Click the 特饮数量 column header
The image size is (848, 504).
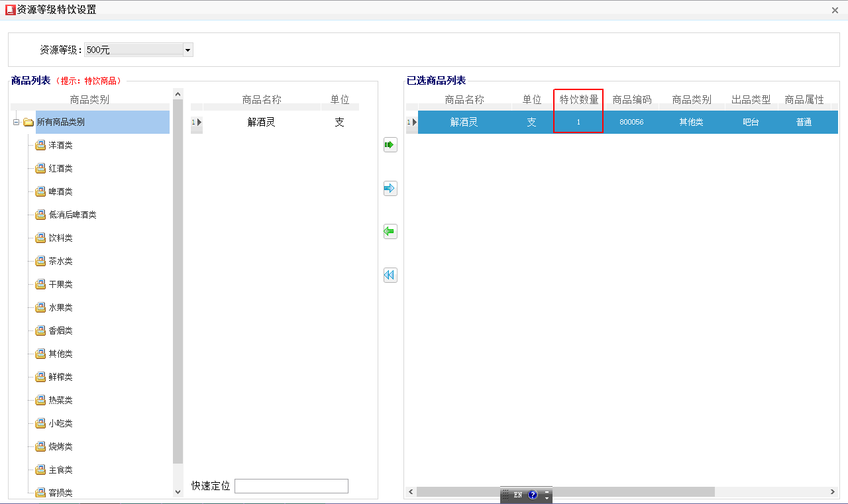579,99
